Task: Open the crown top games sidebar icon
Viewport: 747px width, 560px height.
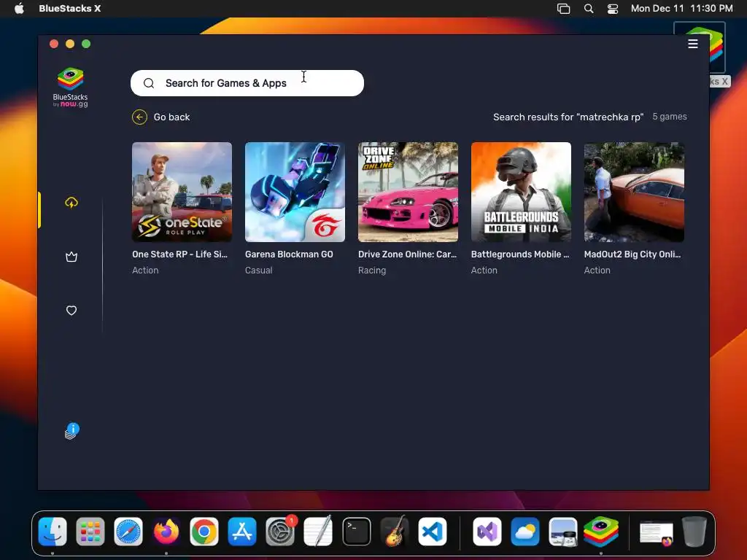Action: [x=71, y=257]
